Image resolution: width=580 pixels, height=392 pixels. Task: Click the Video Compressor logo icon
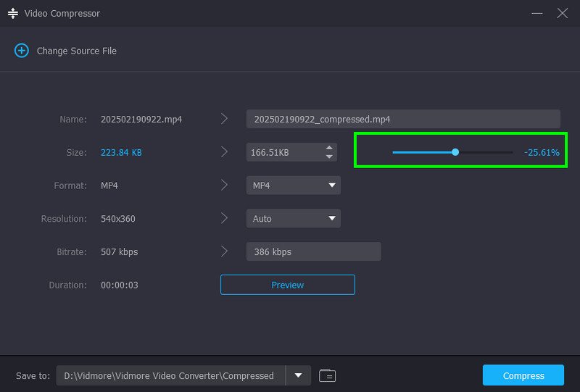13,13
